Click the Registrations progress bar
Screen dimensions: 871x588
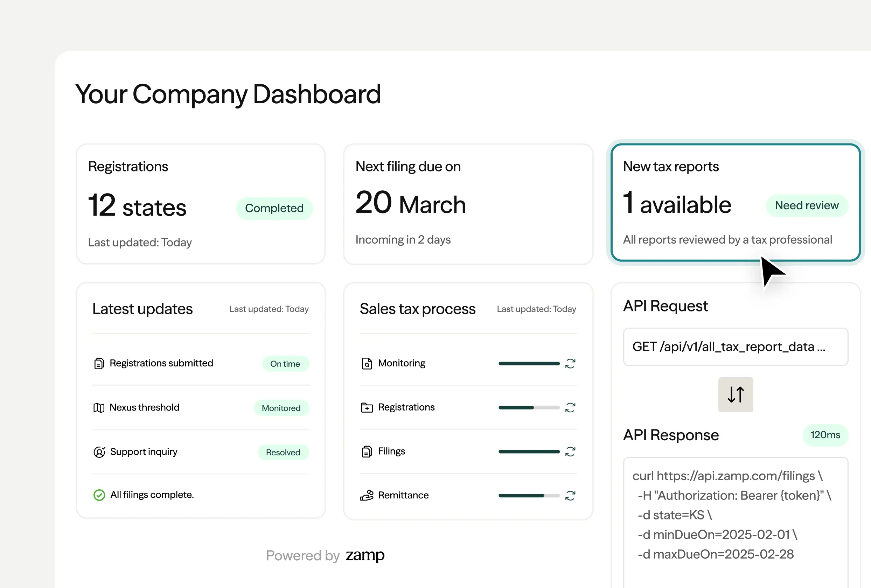point(529,407)
